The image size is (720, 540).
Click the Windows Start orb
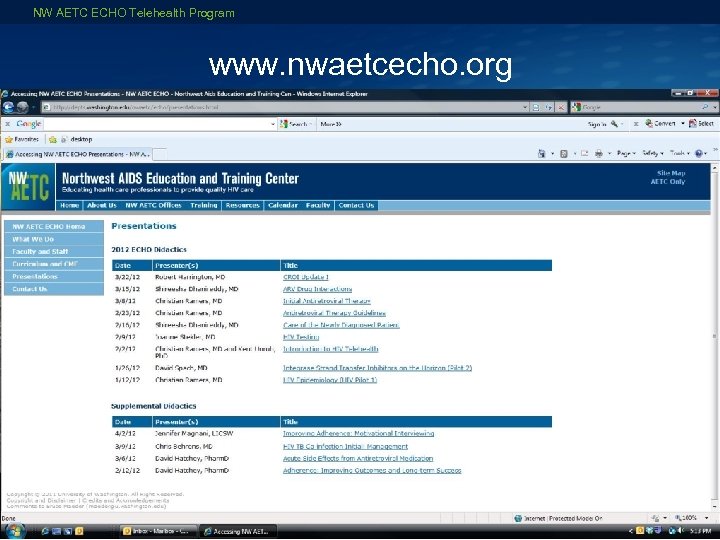(14, 531)
